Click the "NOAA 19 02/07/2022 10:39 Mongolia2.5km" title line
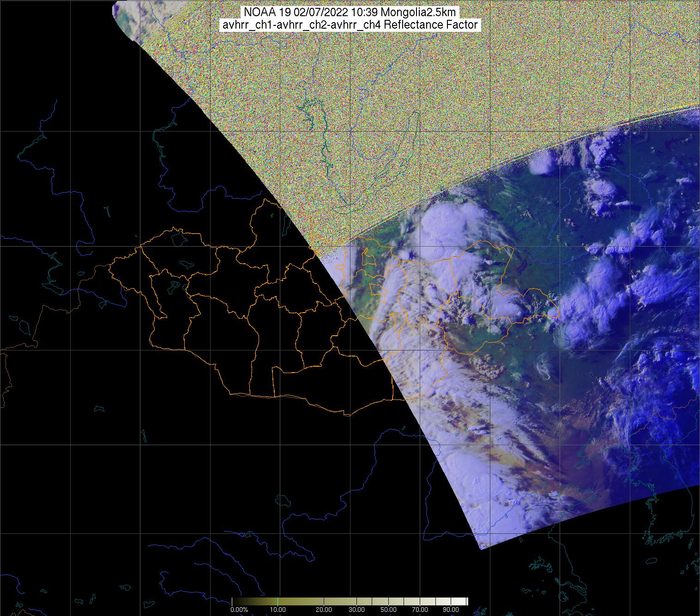Screen dimensions: 700x616 (x=350, y=12)
